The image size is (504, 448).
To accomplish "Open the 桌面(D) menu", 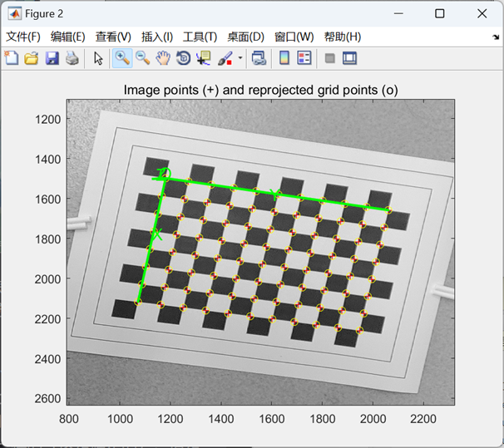I will [246, 37].
